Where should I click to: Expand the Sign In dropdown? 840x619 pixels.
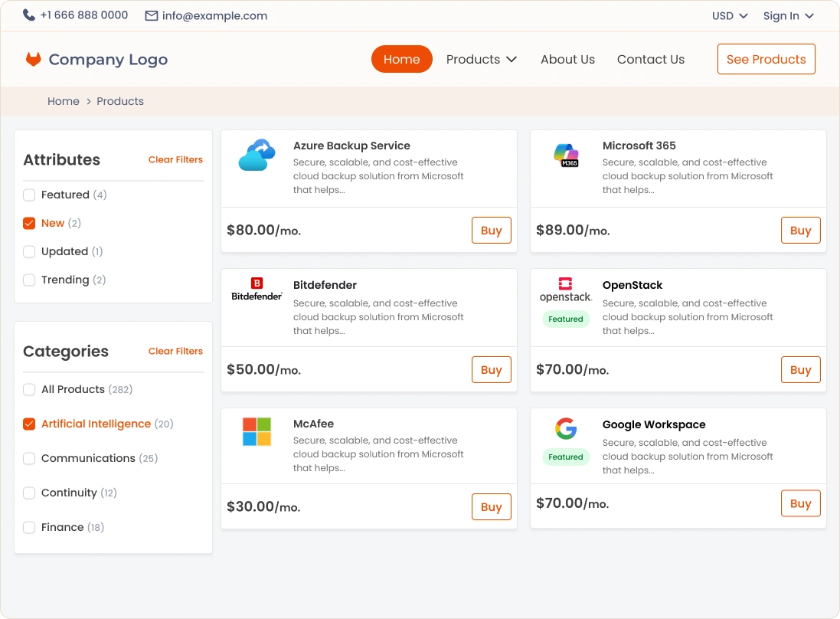(x=789, y=15)
